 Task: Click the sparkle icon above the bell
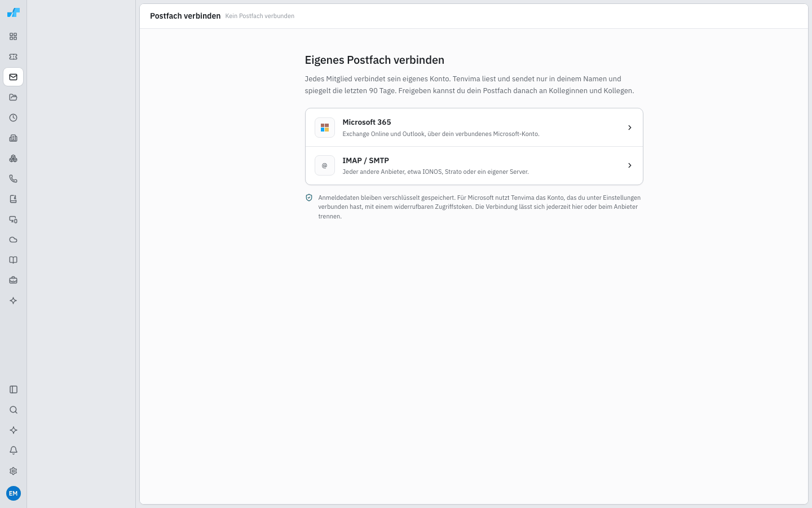pos(14,430)
